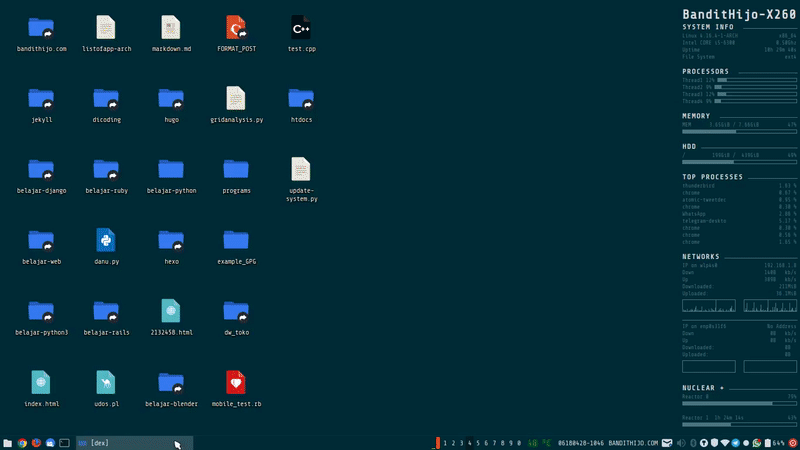Click the Telegram tray icon
The height and width of the screenshot is (450, 800).
pyautogui.click(x=737, y=442)
